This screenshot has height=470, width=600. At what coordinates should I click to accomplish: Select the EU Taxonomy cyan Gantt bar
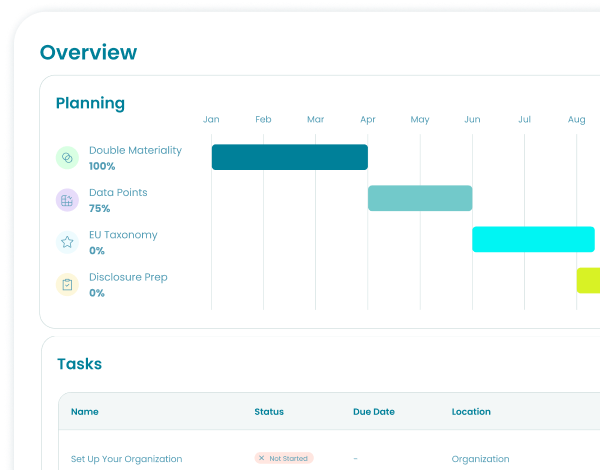533,239
